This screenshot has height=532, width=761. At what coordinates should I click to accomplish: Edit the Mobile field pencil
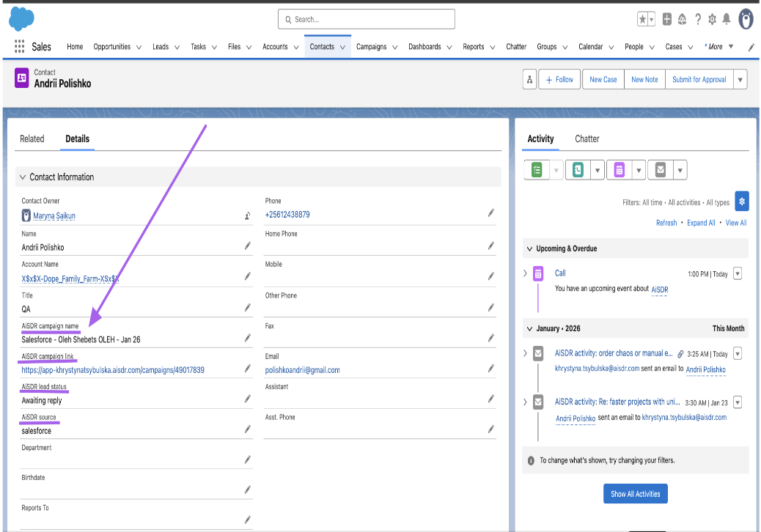[491, 276]
